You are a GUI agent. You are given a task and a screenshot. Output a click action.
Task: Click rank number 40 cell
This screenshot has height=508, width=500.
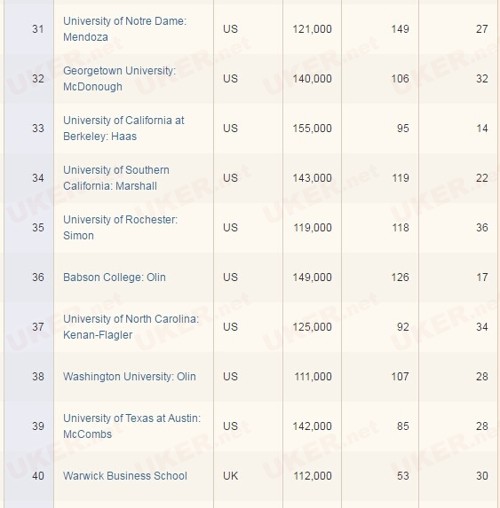[x=29, y=476]
